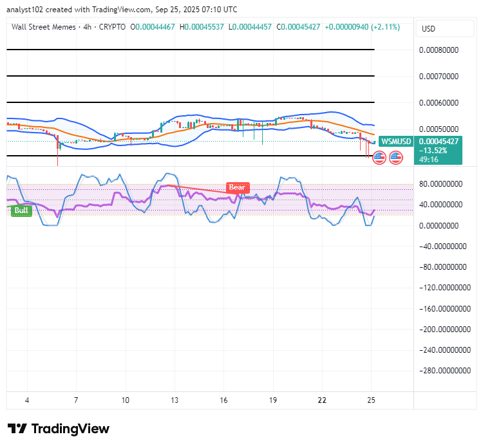Click the TradingView logo at bottom
The width and height of the screenshot is (483, 448).
(59, 429)
